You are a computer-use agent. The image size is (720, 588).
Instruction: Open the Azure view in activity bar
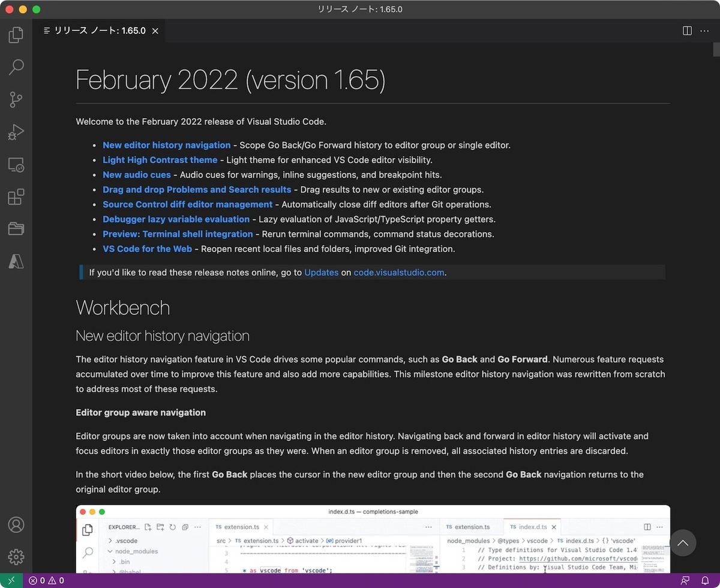16,261
